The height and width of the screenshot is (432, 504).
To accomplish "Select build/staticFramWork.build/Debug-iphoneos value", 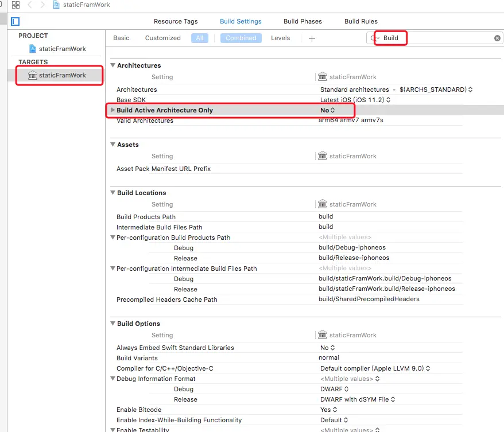I will pyautogui.click(x=385, y=278).
